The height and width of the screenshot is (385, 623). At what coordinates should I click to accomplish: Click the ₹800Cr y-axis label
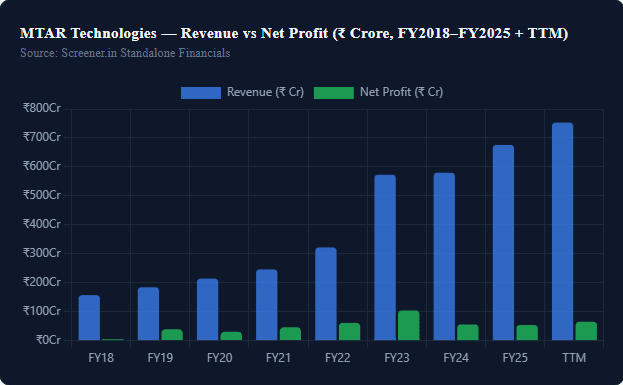(x=42, y=108)
